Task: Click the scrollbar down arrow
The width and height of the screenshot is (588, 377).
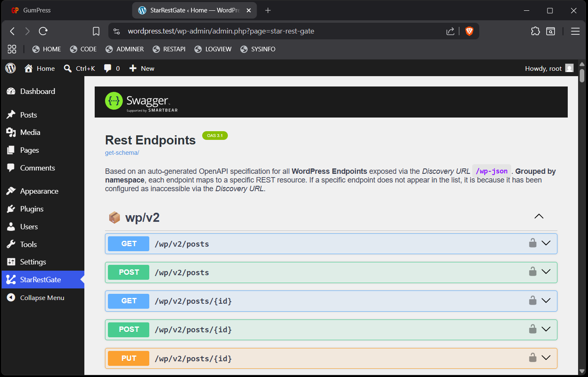Action: point(582,371)
